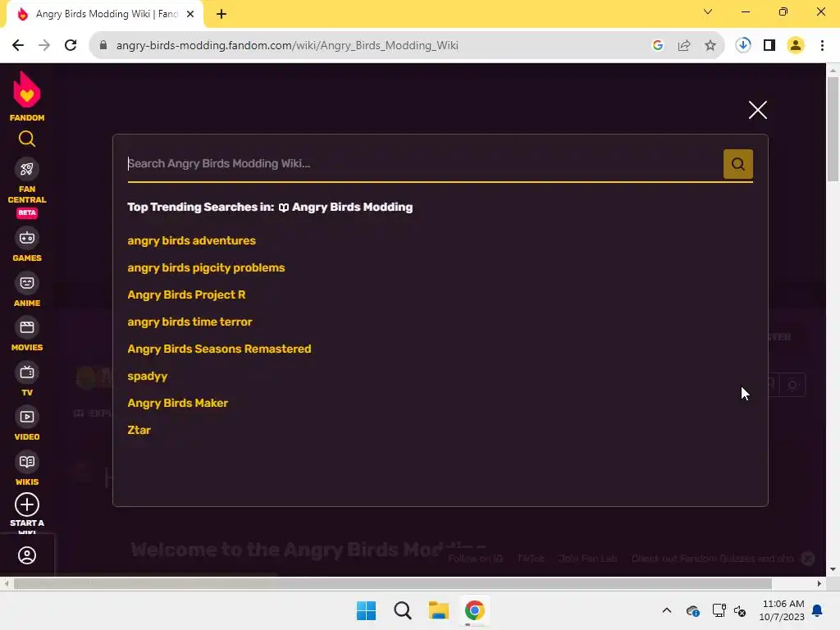
Task: Submit search with yellow magnifier button
Action: (x=737, y=164)
